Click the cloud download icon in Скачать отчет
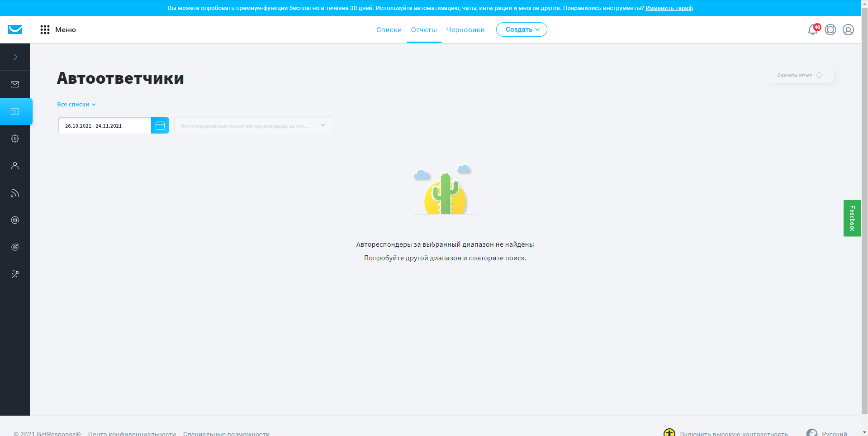Image resolution: width=868 pixels, height=436 pixels. 819,75
